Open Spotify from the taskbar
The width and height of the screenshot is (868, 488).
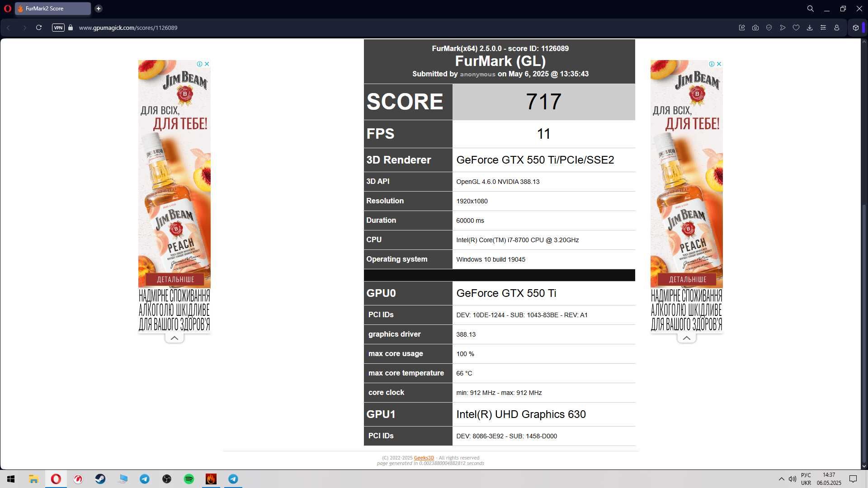[x=189, y=479]
